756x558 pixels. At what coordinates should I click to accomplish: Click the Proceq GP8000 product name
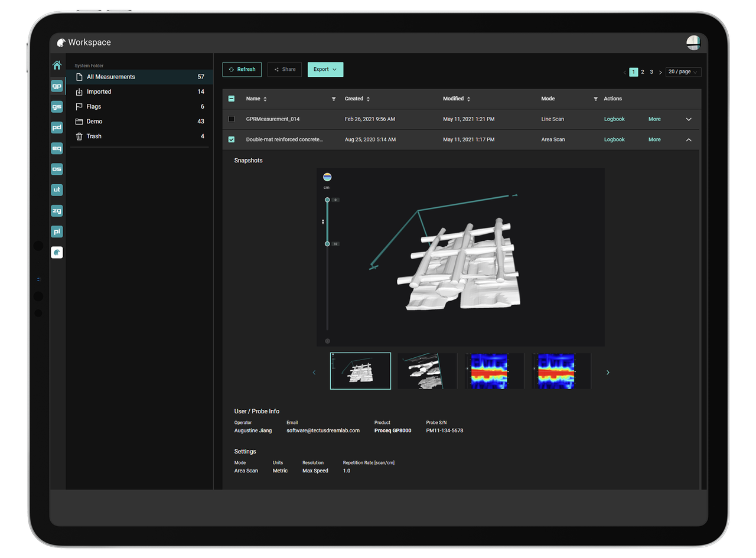393,430
